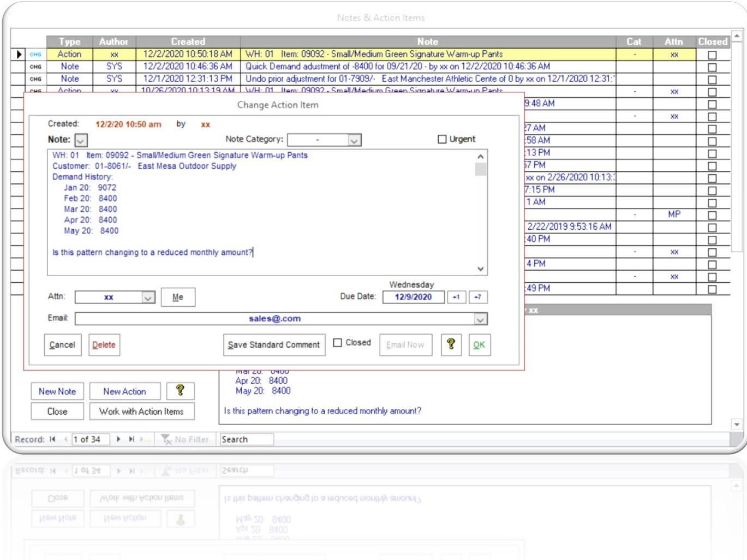Click into the note text area
This screenshot has height=560, width=747.
262,212
